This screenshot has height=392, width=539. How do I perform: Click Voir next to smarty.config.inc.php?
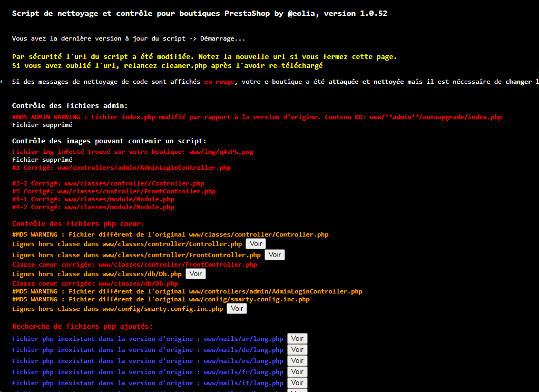pos(237,308)
